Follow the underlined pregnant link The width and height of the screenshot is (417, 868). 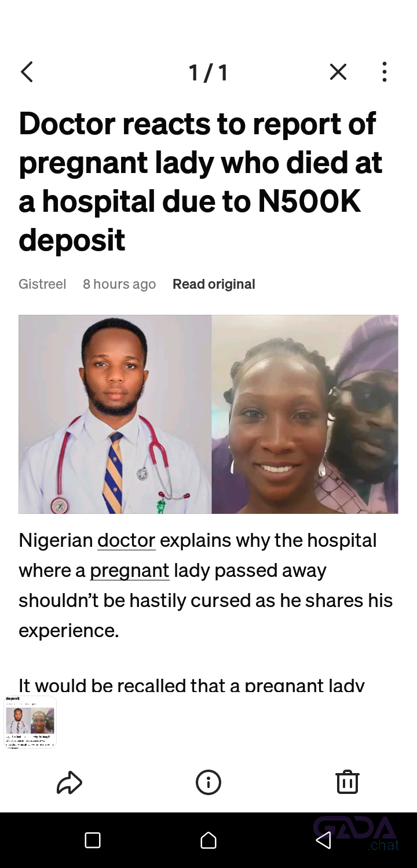[130, 571]
